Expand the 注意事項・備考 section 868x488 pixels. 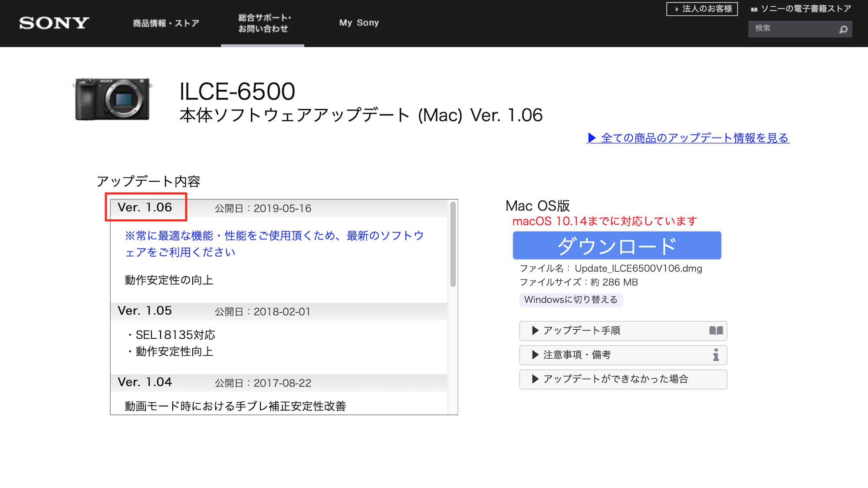pyautogui.click(x=577, y=355)
